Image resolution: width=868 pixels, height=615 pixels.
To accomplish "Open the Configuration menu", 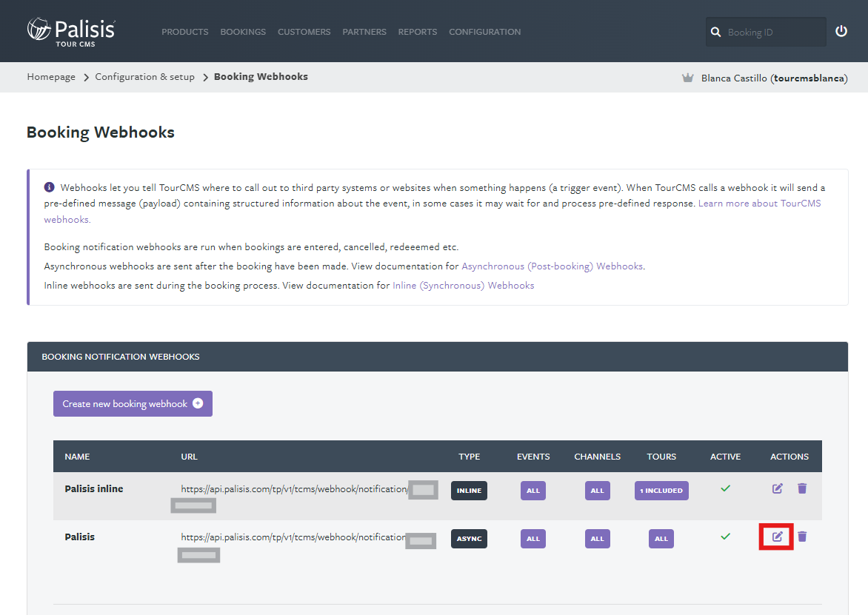I will coord(485,32).
